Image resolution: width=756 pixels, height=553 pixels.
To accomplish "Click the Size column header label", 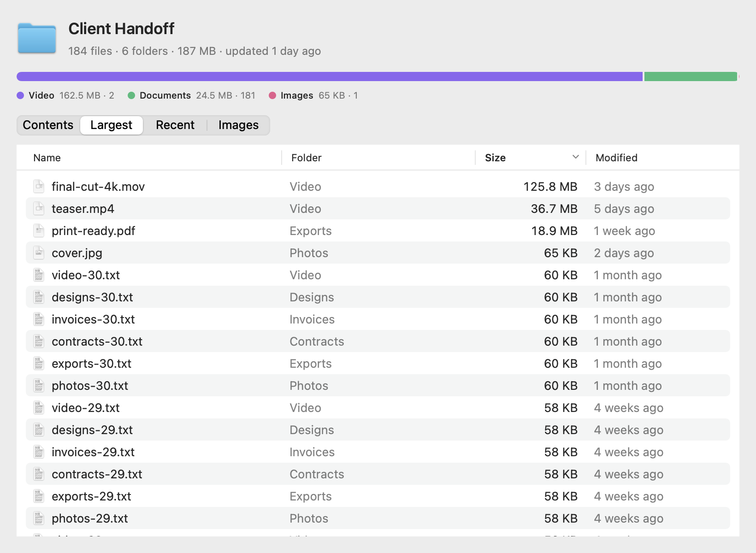I will click(495, 158).
